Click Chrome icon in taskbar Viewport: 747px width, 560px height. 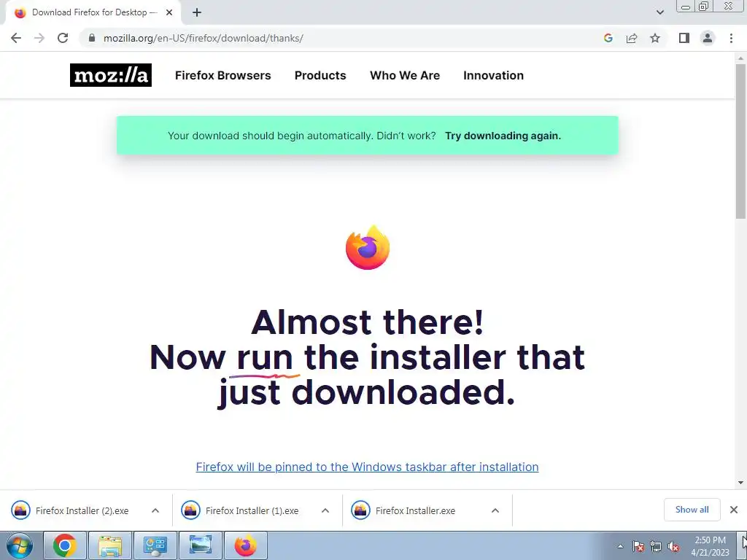(x=64, y=545)
